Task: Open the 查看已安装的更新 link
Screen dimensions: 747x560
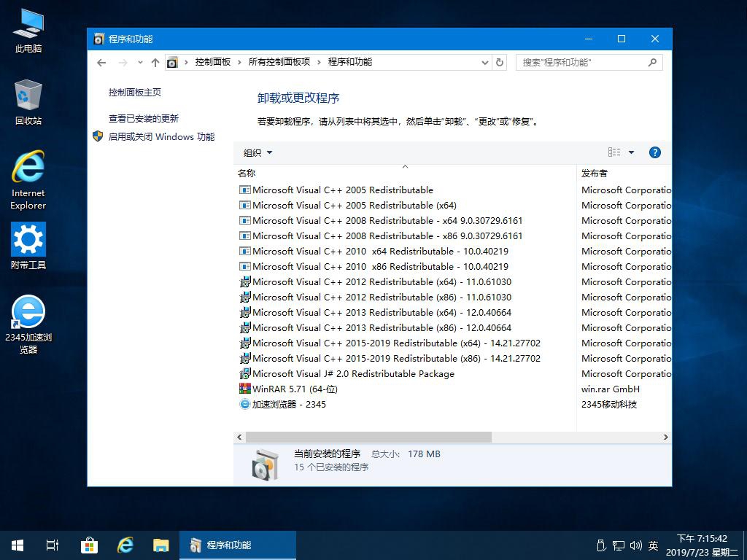Action: point(144,119)
